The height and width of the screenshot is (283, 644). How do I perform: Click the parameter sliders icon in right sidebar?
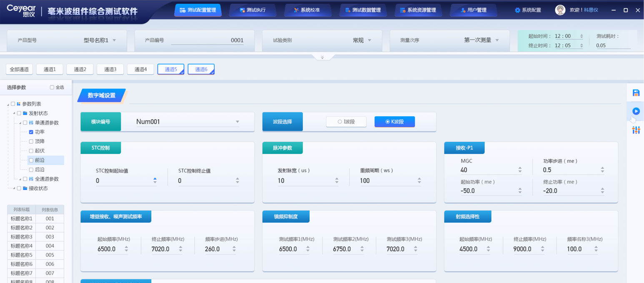636,130
